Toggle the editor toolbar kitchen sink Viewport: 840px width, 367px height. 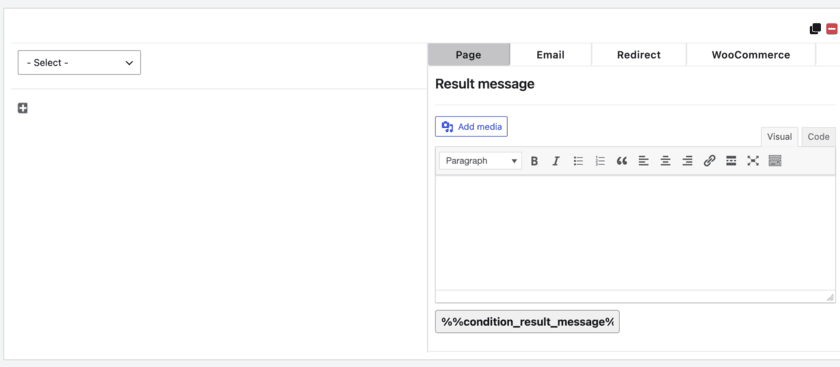coord(775,161)
